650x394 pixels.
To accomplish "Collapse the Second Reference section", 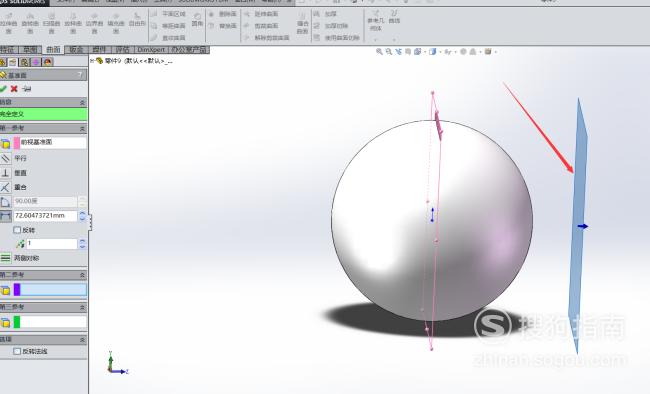I will pos(82,275).
